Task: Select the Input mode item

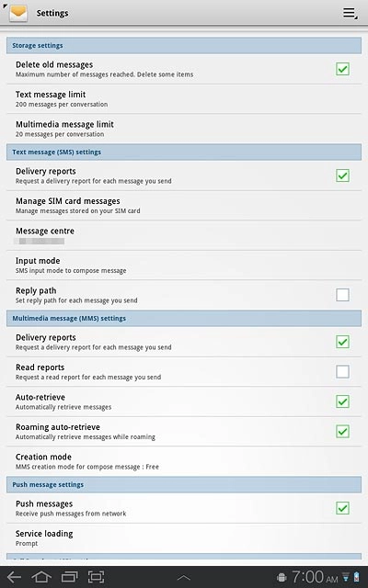Action: click(x=184, y=266)
